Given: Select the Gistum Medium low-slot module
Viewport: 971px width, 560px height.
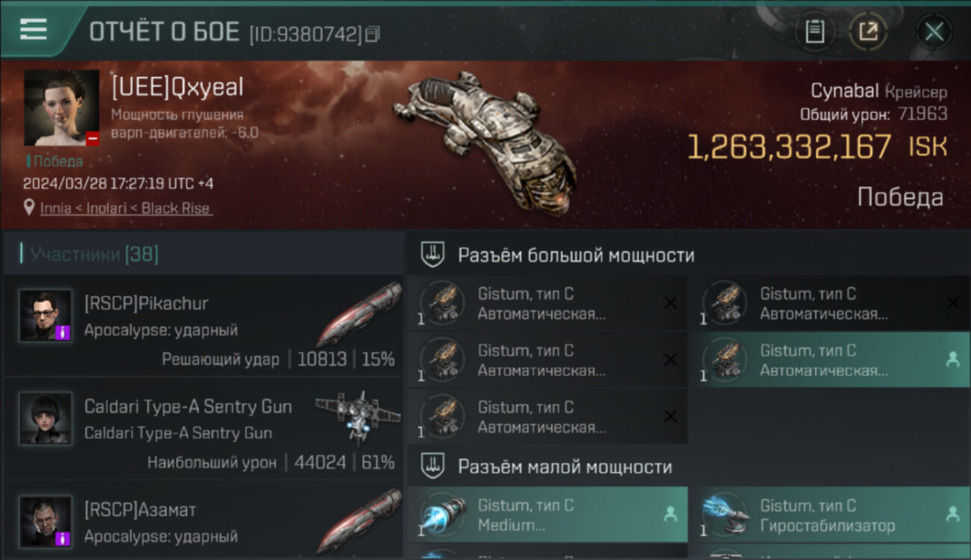Looking at the screenshot, I should 547,515.
